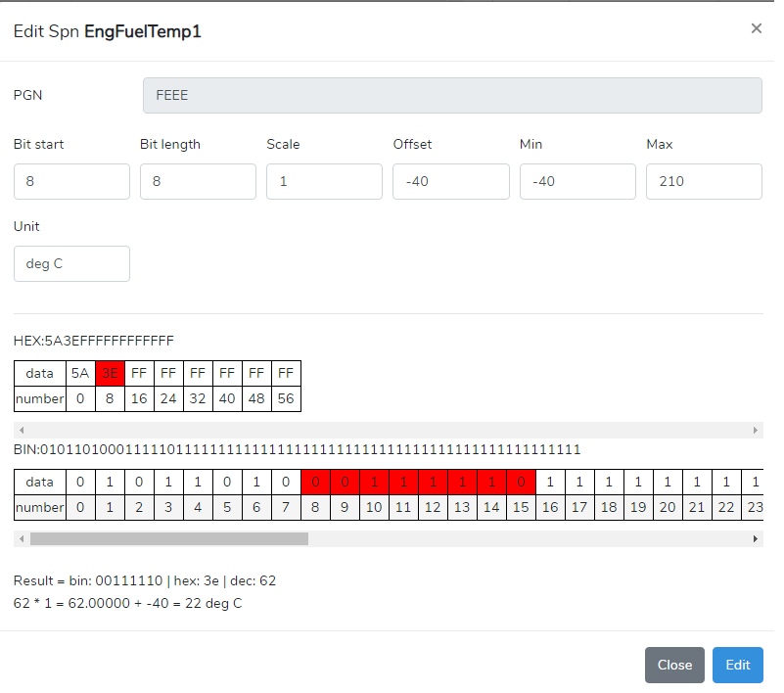Focus the Min value input field
Screen dimensions: 784x693
pyautogui.click(x=577, y=182)
